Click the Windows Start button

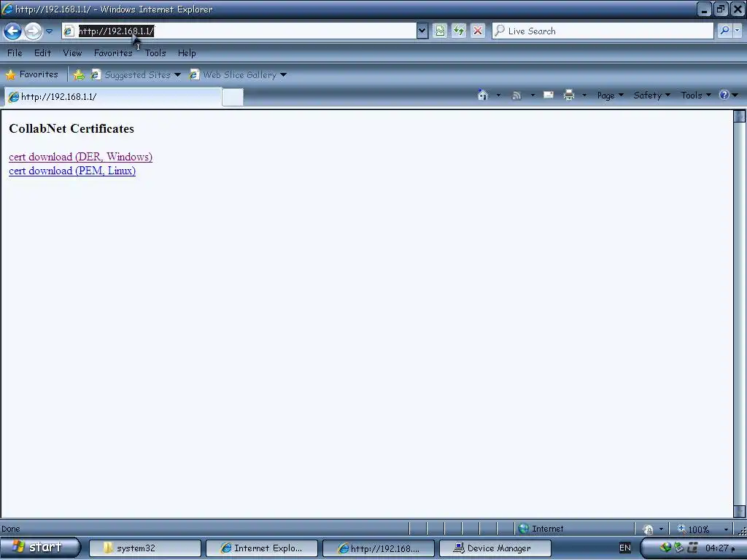(40, 547)
